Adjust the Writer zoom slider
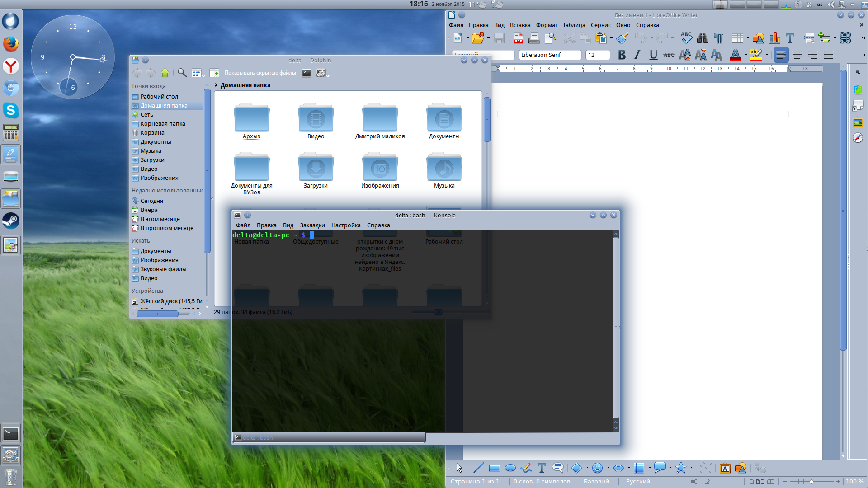 click(811, 482)
